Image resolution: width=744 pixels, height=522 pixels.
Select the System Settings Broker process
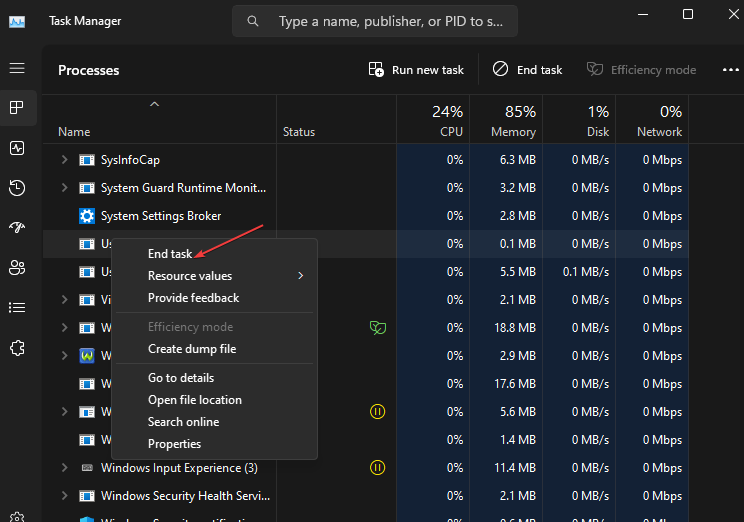click(161, 216)
